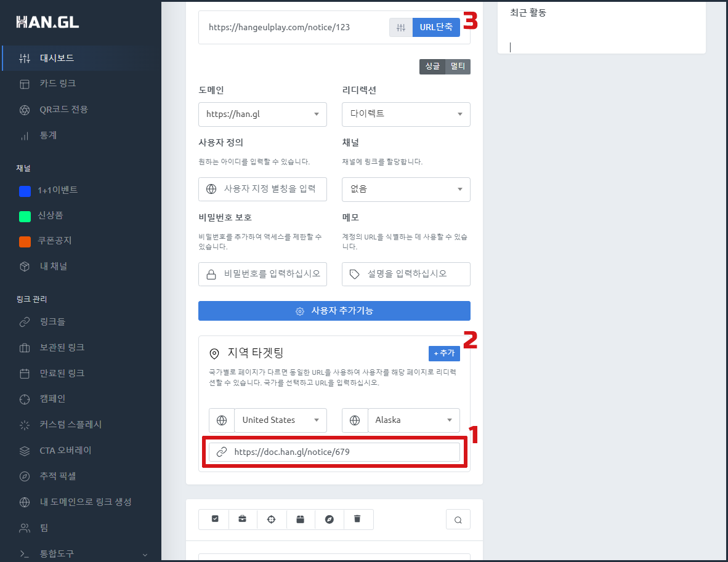Click the 커스텀 스플래시 loader icon

(x=25, y=425)
